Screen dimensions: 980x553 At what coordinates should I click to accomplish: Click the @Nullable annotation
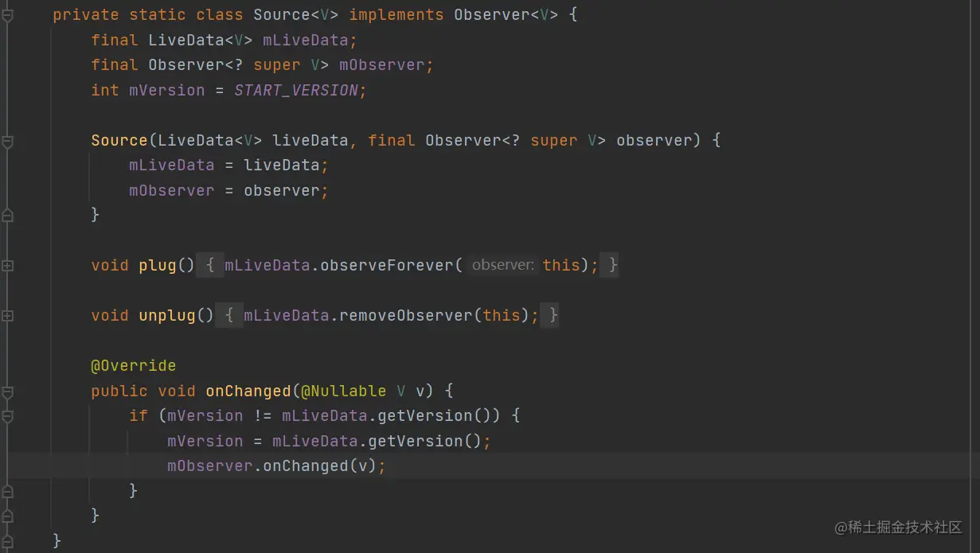click(x=344, y=391)
